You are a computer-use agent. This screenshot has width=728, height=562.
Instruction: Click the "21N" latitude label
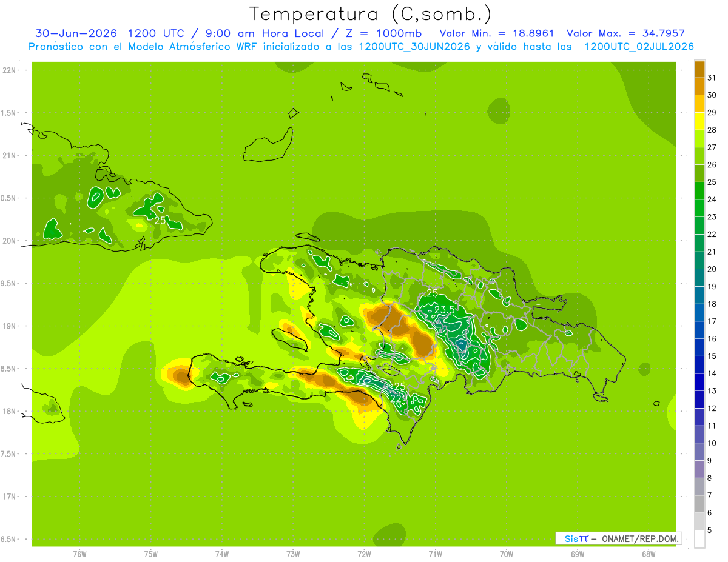(x=9, y=156)
